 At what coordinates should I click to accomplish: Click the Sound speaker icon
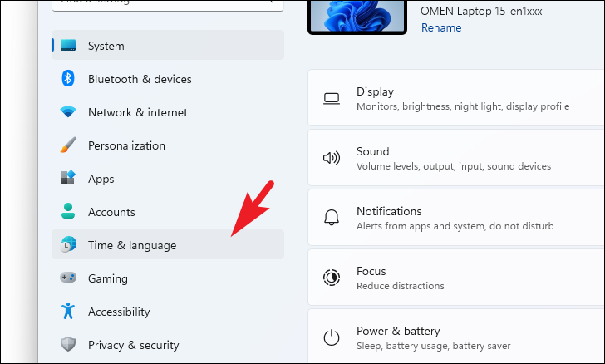[332, 158]
